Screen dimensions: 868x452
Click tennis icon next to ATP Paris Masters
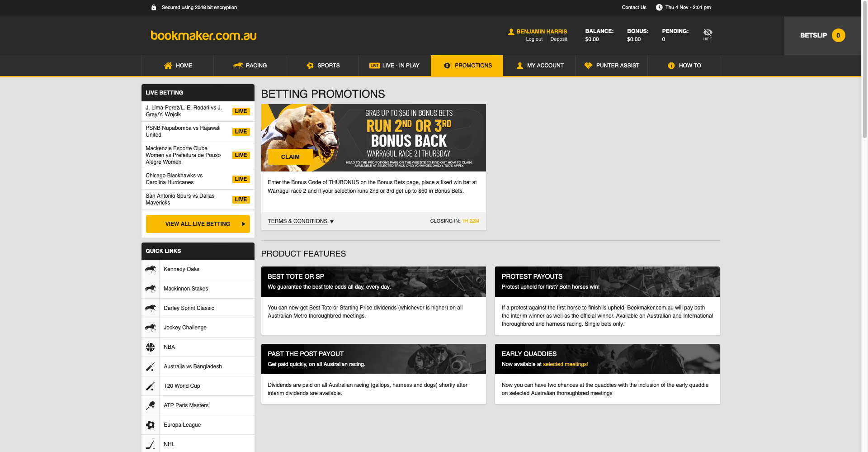pos(151,405)
